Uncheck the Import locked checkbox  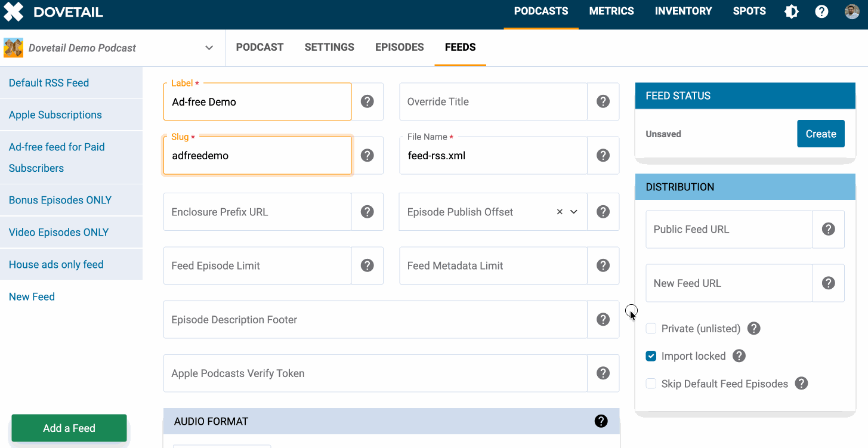point(651,356)
